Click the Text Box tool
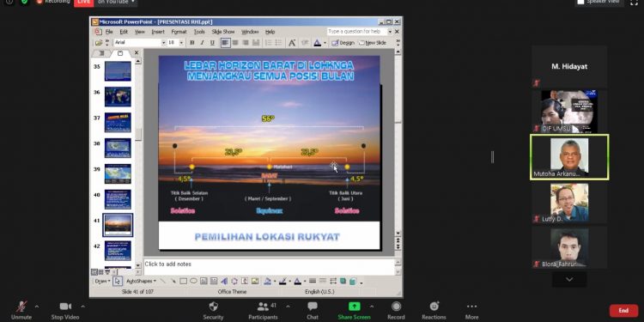 204,281
